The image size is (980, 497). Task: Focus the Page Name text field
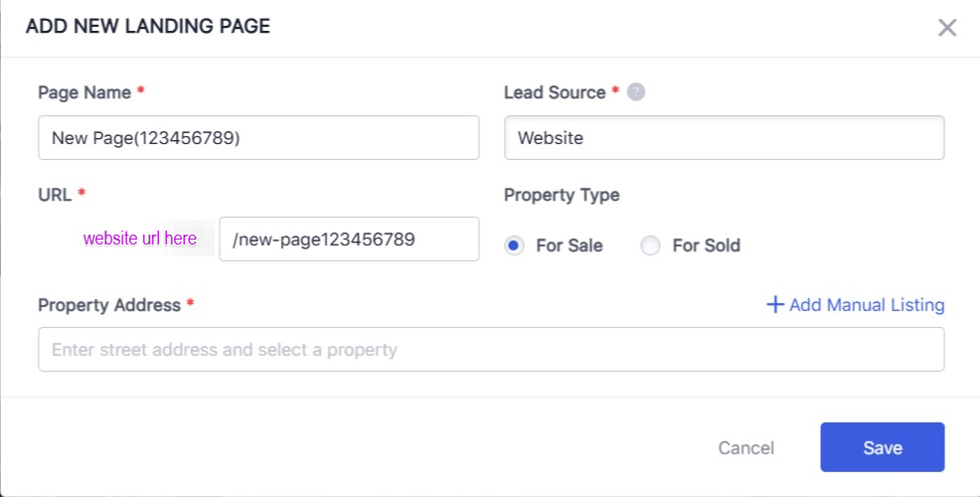point(258,138)
